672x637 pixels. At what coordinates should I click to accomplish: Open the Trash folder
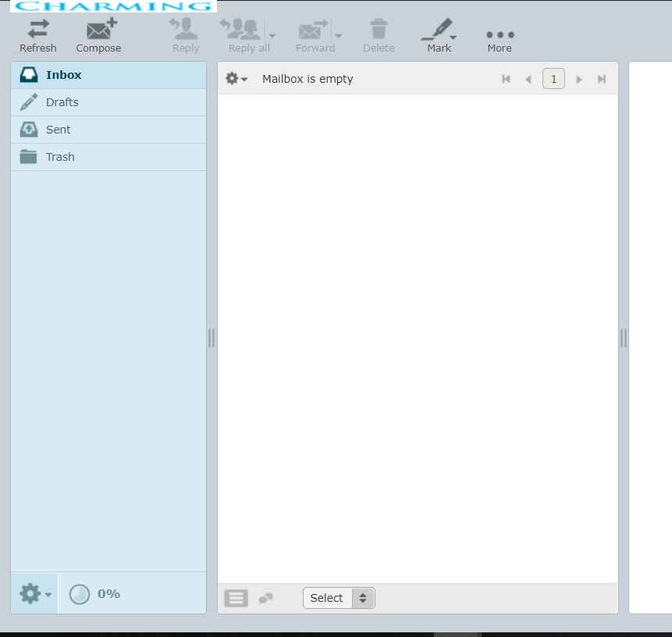[108, 158]
